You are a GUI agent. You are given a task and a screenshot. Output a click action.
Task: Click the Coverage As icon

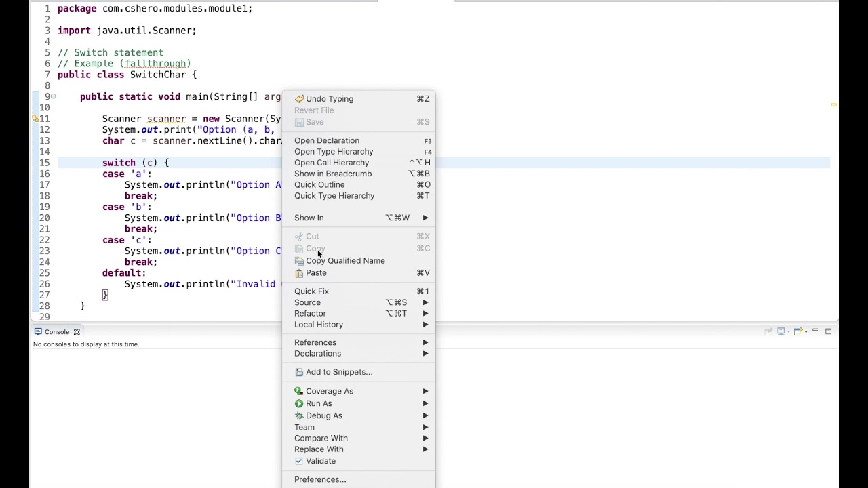(x=299, y=391)
